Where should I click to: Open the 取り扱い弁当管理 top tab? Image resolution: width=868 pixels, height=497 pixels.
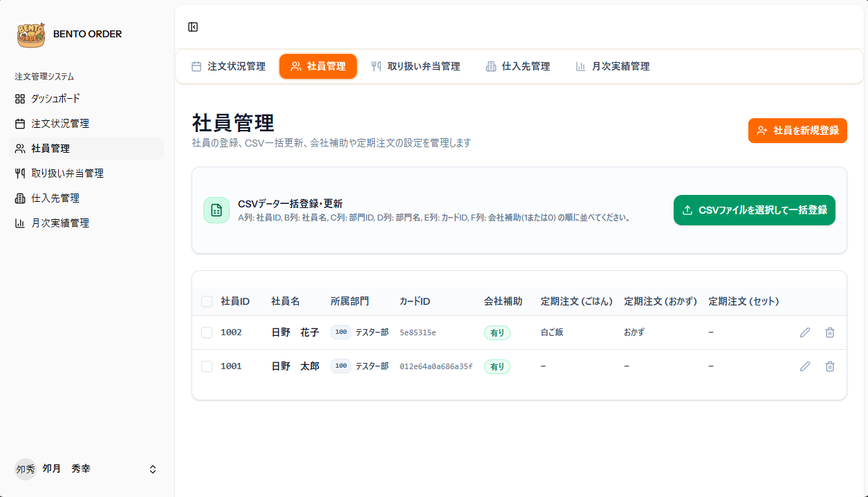[416, 66]
